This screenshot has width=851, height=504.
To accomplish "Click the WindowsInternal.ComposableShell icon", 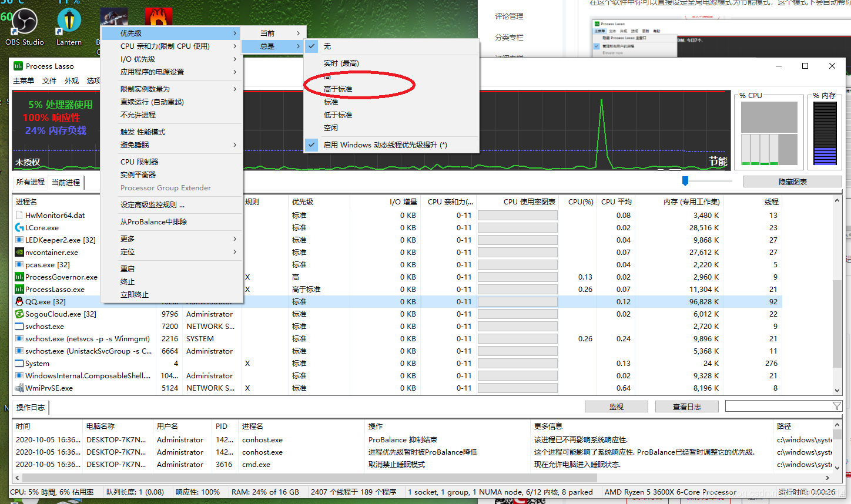I will [x=19, y=376].
